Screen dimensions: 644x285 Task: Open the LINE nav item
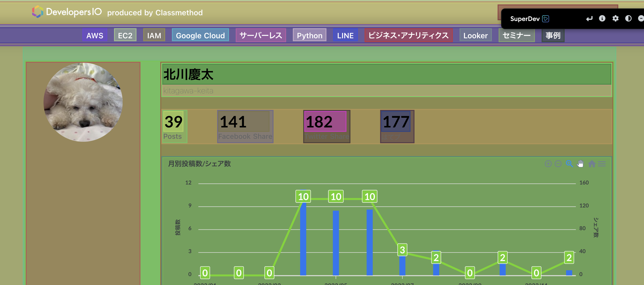[x=345, y=35]
